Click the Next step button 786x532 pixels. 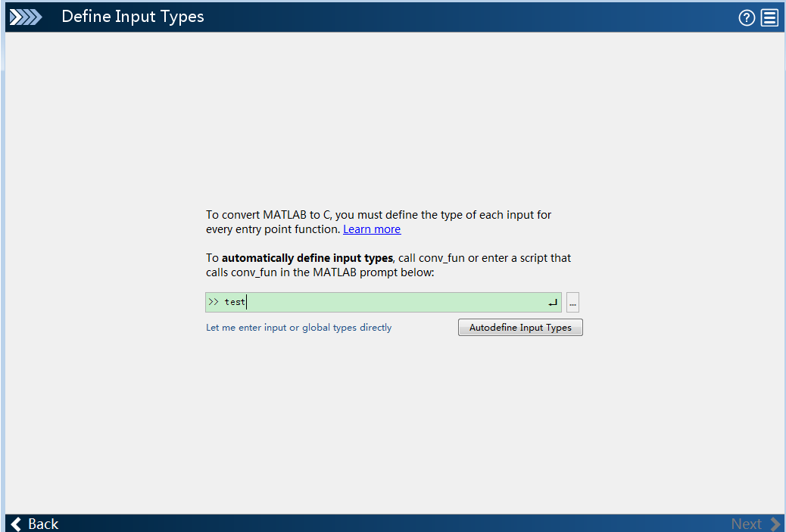(755, 524)
